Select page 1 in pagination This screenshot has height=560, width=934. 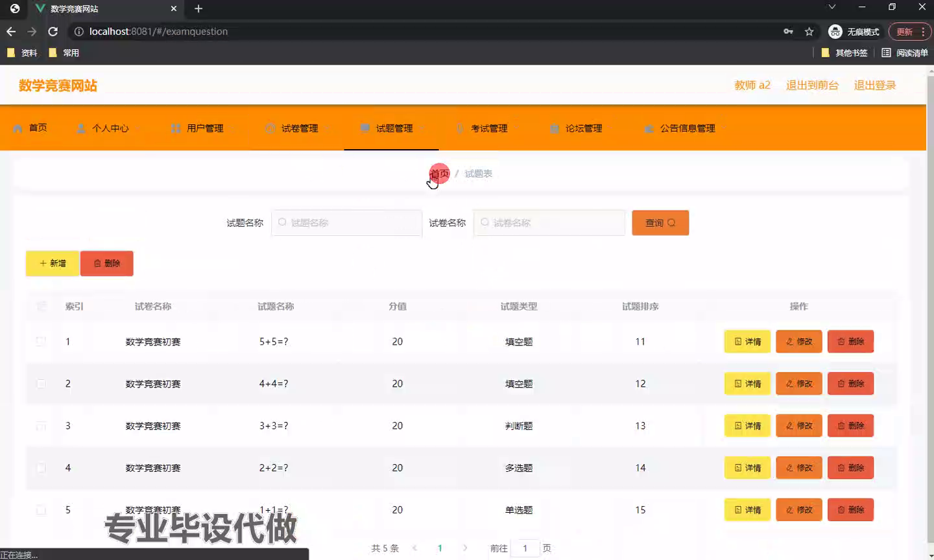tap(440, 548)
